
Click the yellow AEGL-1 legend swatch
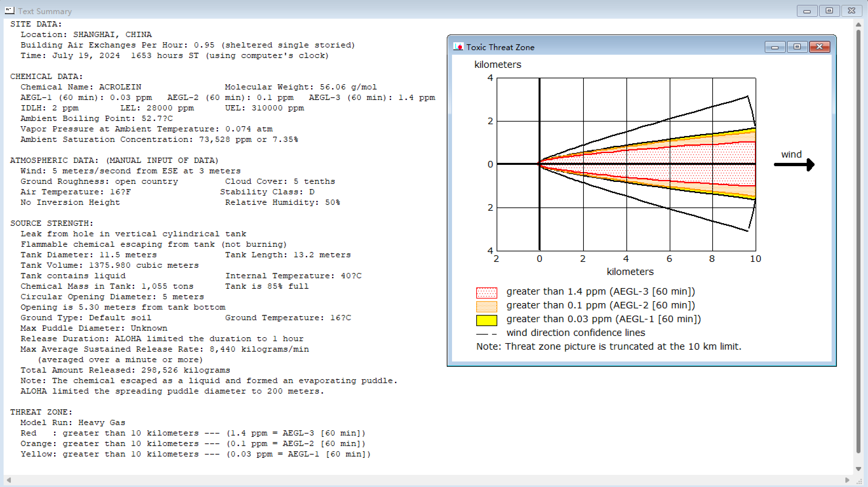(486, 320)
